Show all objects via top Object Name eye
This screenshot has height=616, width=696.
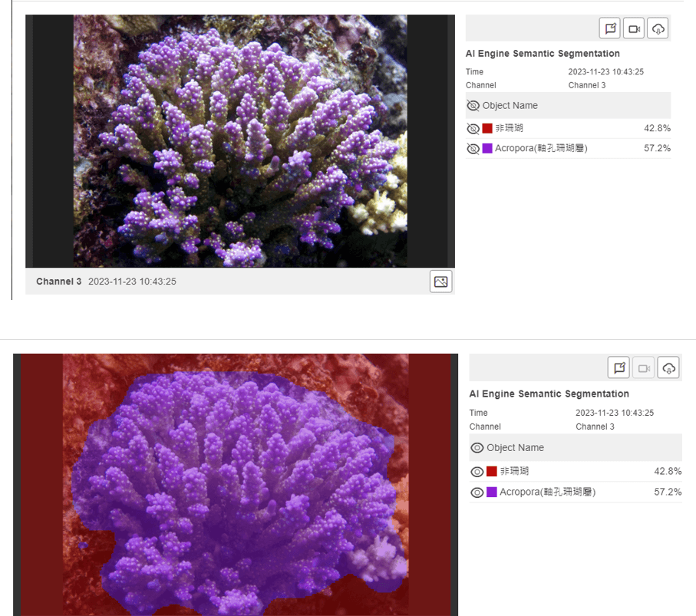coord(473,106)
